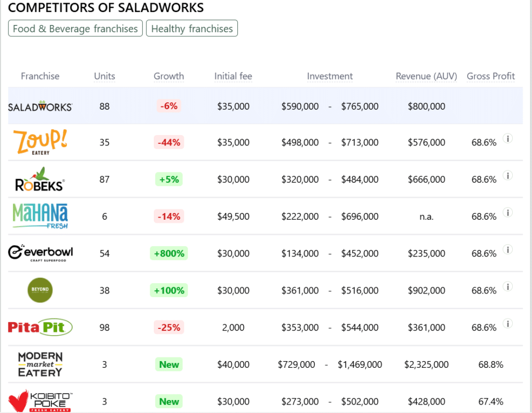
Task: Click the Growth column header
Action: (x=169, y=76)
